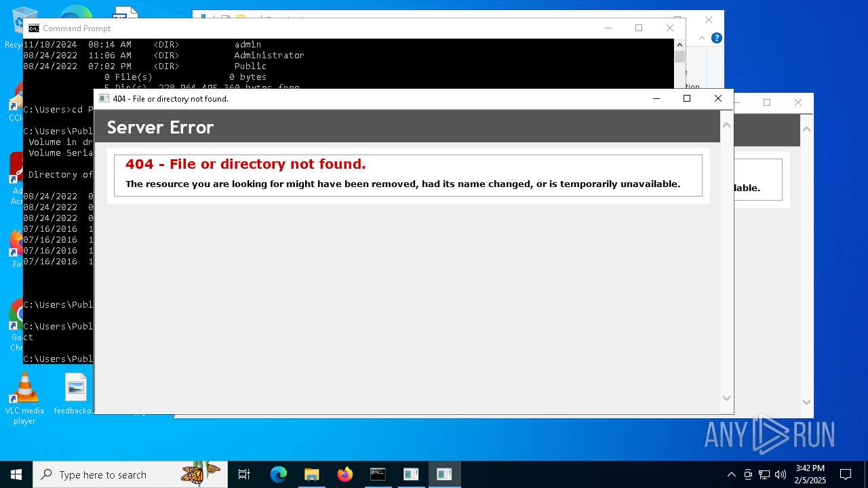The image size is (868, 488).
Task: Maximize the Command Prompt window
Action: coord(638,28)
